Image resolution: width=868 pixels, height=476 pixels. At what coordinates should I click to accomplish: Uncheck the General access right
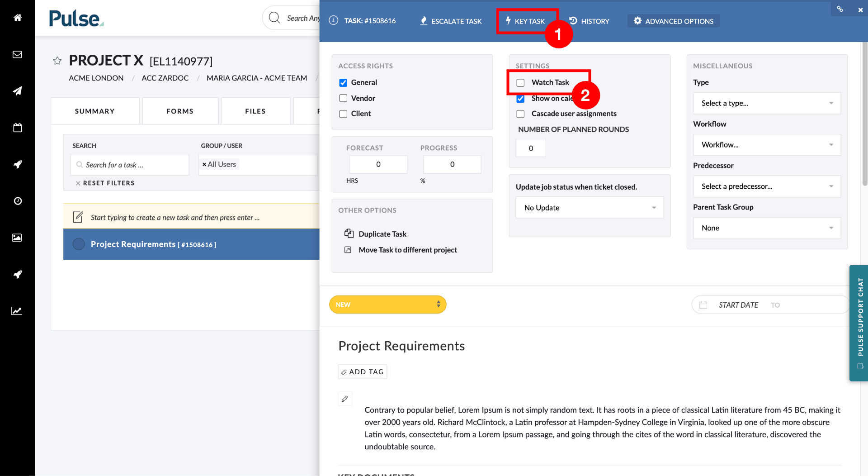click(343, 82)
